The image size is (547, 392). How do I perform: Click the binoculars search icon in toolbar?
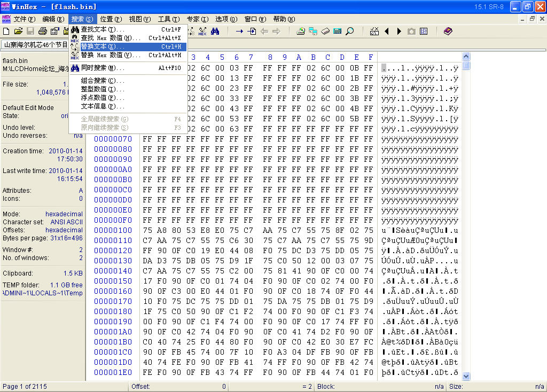click(215, 32)
